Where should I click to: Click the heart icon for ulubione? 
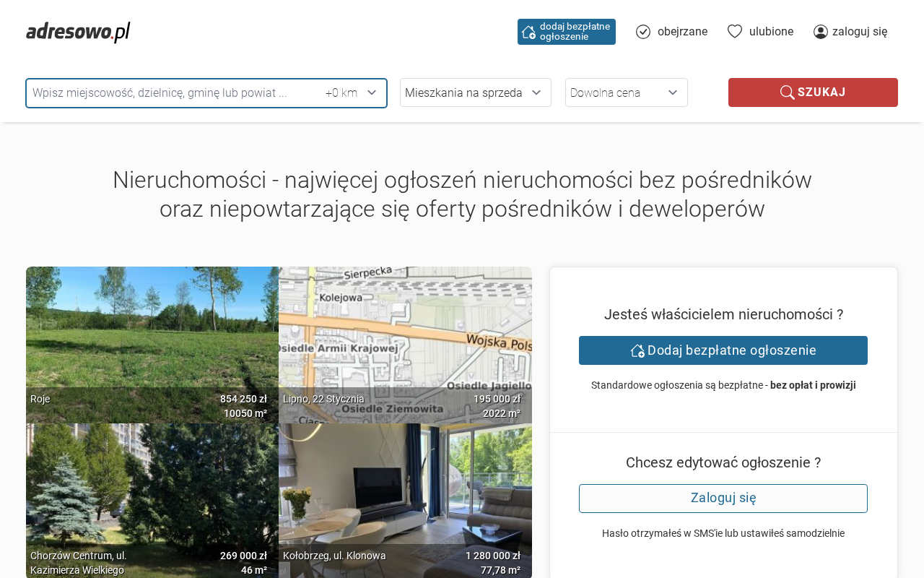coord(735,31)
